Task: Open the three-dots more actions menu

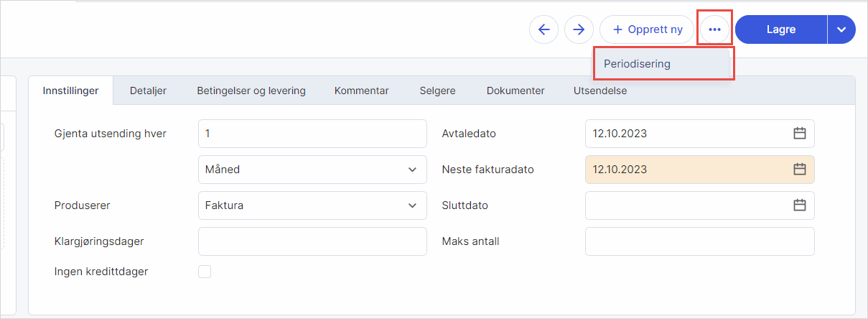Action: click(x=714, y=29)
